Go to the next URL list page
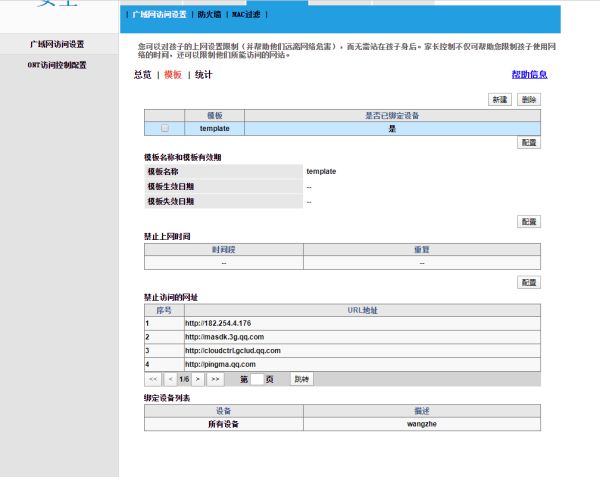 [198, 379]
